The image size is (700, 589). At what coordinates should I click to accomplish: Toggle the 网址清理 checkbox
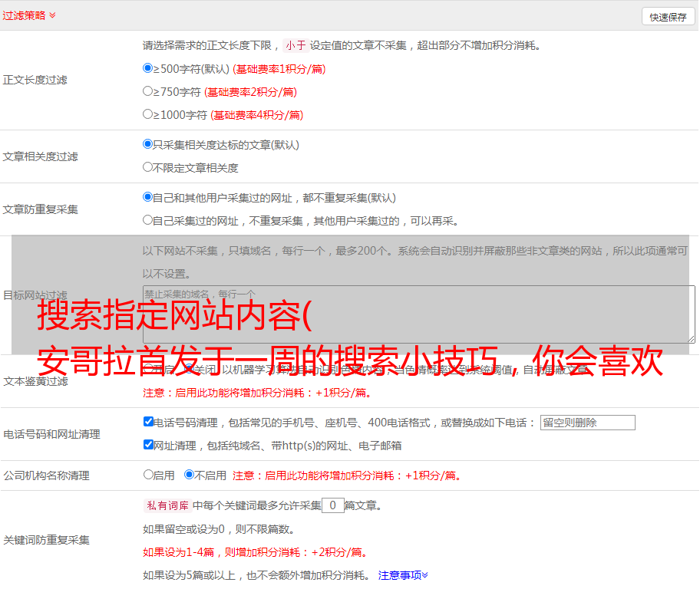pyautogui.click(x=149, y=444)
